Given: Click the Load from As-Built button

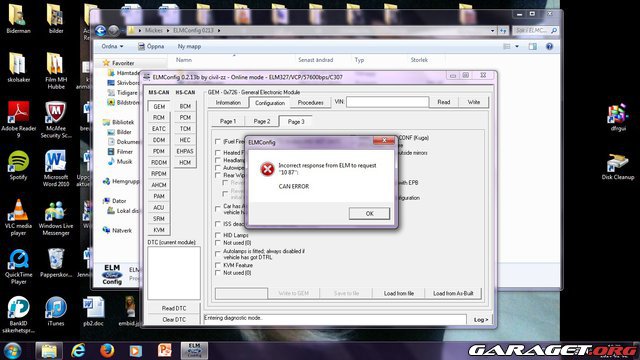Looking at the screenshot, I should (453, 293).
